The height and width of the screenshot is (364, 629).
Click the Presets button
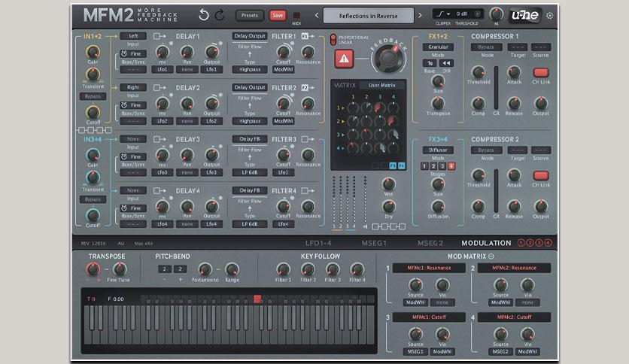[x=250, y=16]
